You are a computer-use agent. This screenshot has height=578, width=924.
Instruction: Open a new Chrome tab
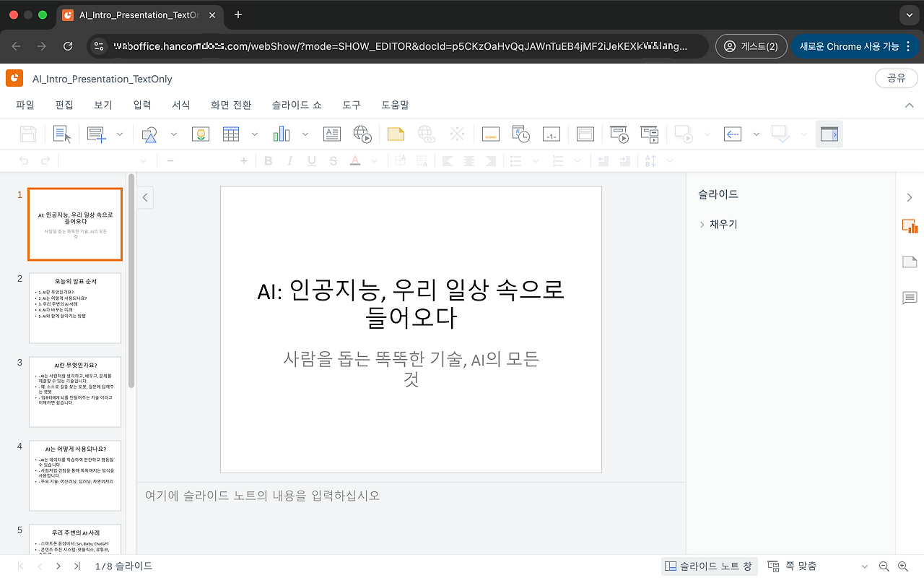click(238, 14)
